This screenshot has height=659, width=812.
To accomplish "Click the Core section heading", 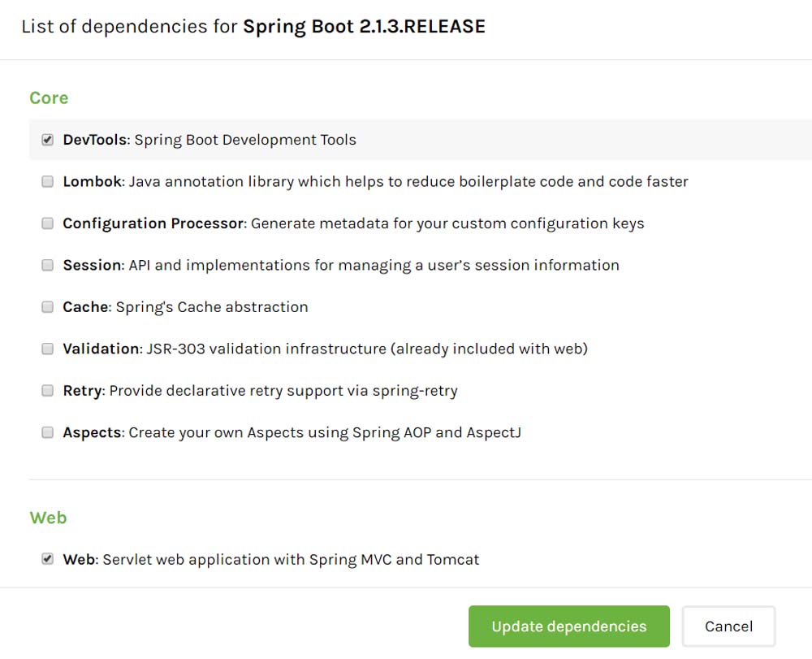I will pos(49,98).
